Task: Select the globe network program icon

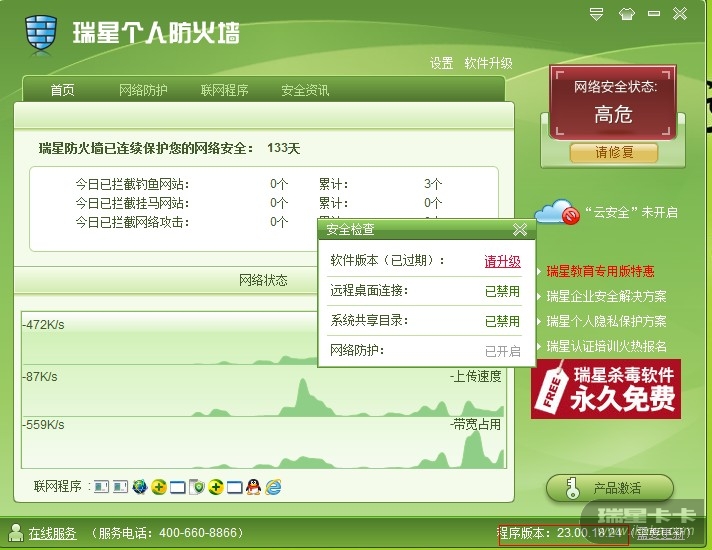Action: [x=140, y=487]
